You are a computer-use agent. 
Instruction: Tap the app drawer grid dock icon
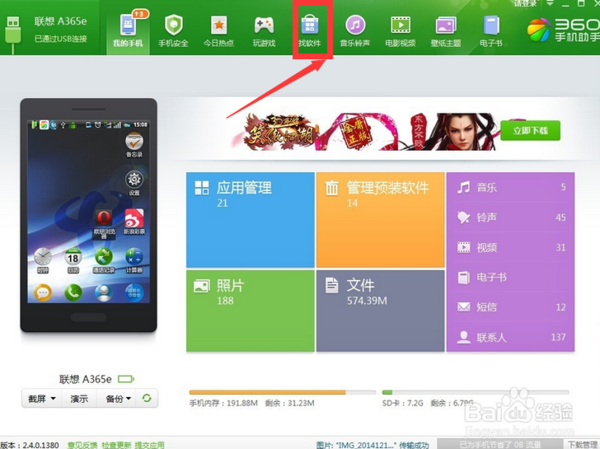134,293
